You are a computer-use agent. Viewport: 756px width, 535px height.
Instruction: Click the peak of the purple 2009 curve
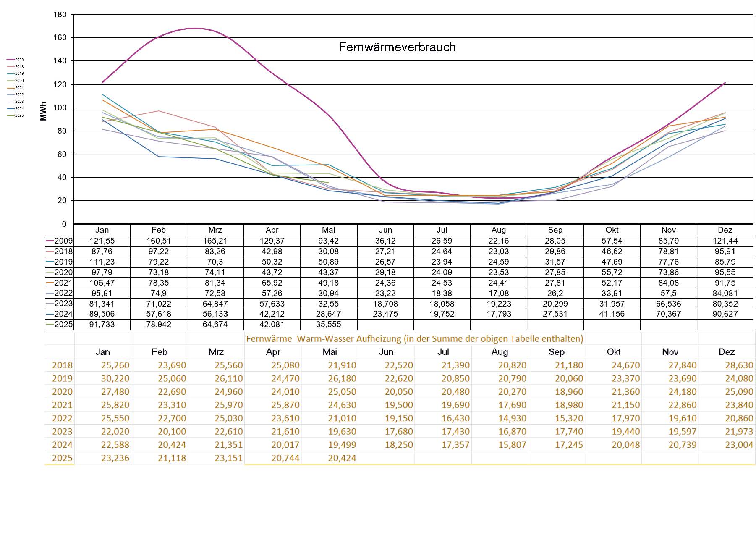pyautogui.click(x=195, y=29)
